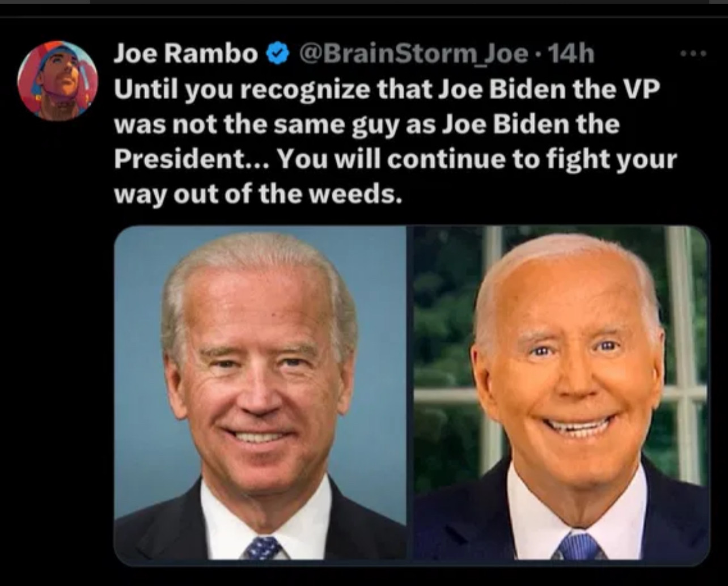Click the empty black area below the avatar
This screenshot has height=586, width=728.
[x=57, y=340]
